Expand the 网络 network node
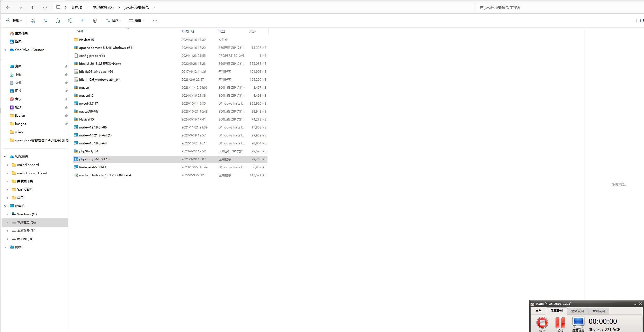 [x=5, y=247]
